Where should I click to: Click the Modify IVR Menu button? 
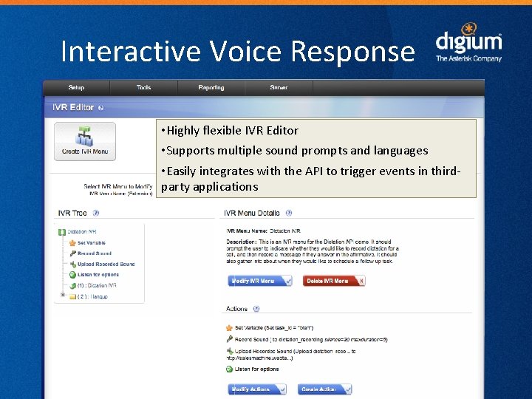coord(260,281)
